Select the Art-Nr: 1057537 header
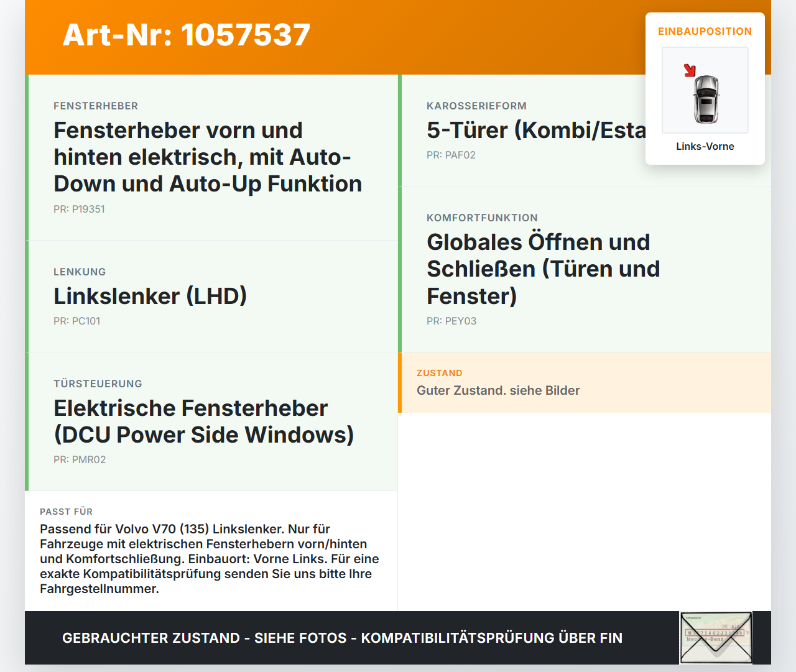796x672 pixels. pos(187,35)
